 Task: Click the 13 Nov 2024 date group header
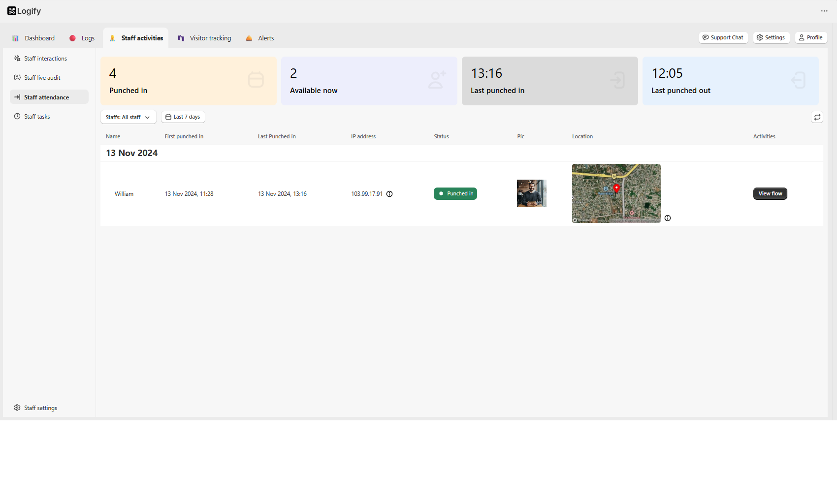click(132, 153)
